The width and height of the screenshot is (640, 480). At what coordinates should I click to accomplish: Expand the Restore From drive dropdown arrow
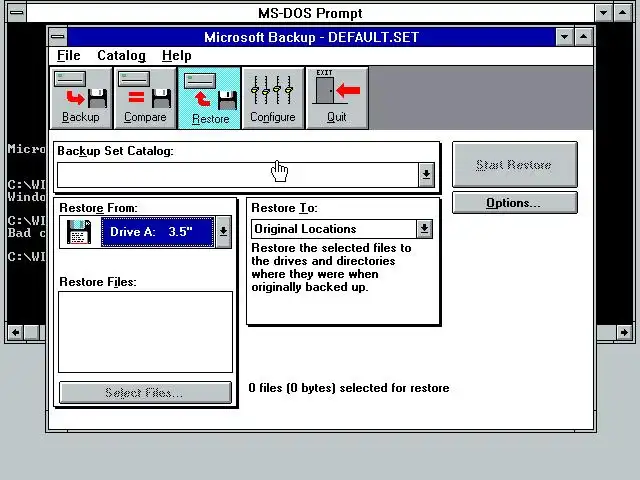tap(223, 232)
